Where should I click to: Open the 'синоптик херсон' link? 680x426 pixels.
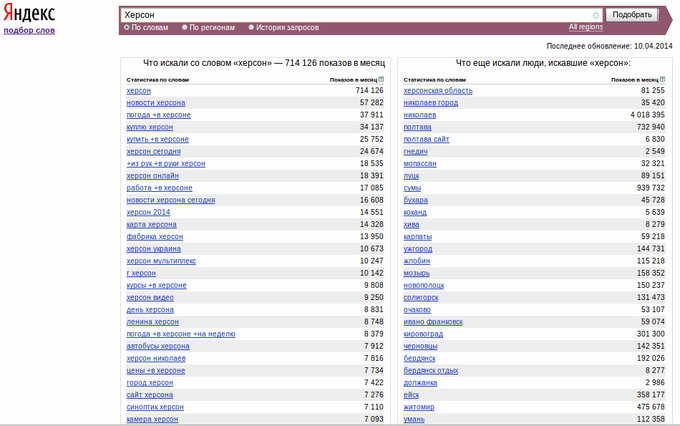[155, 407]
